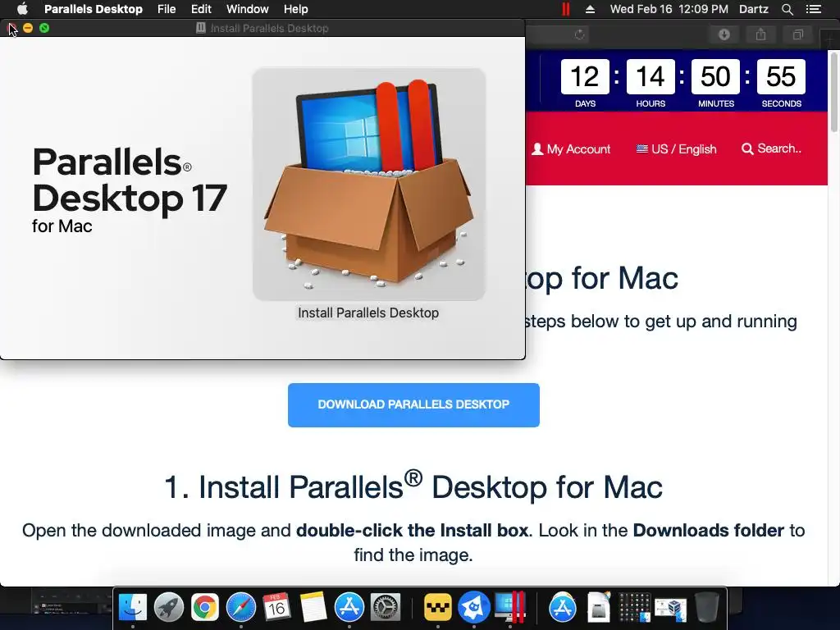Open the Help menu

click(295, 9)
